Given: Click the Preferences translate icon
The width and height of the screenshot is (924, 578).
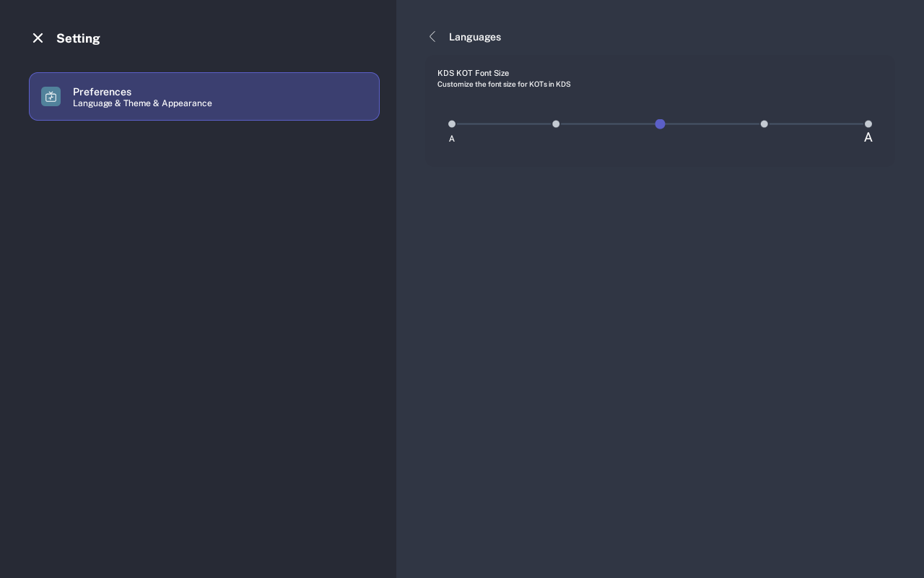Looking at the screenshot, I should pos(51,97).
